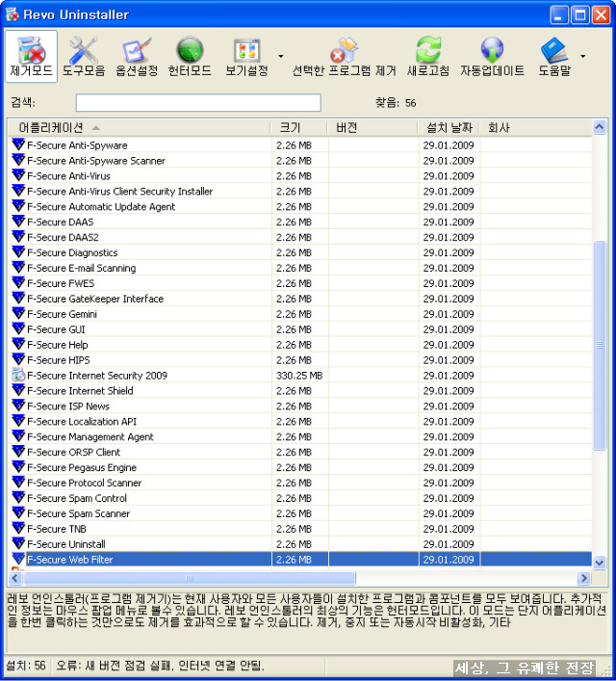Click icon for F-Secure DAAS2
616x681 pixels.
pos(18,236)
